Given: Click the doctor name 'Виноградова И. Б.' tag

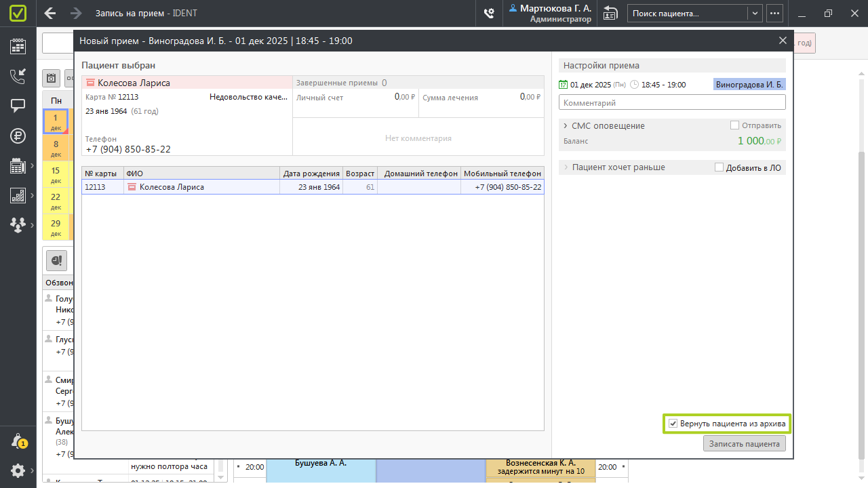Looking at the screenshot, I should 749,85.
